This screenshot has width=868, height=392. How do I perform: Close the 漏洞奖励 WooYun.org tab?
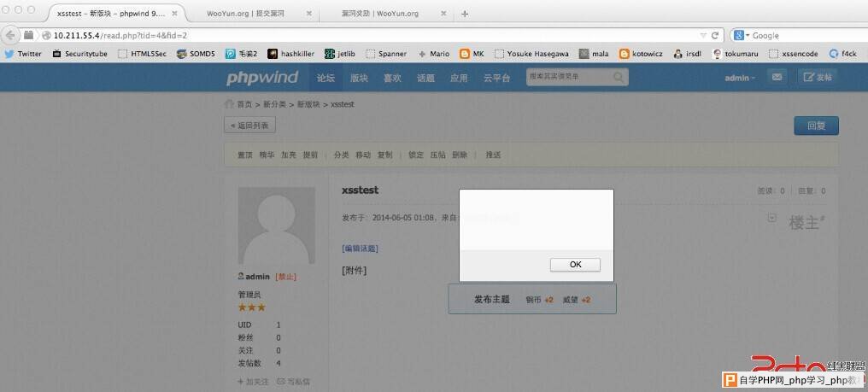pos(443,14)
